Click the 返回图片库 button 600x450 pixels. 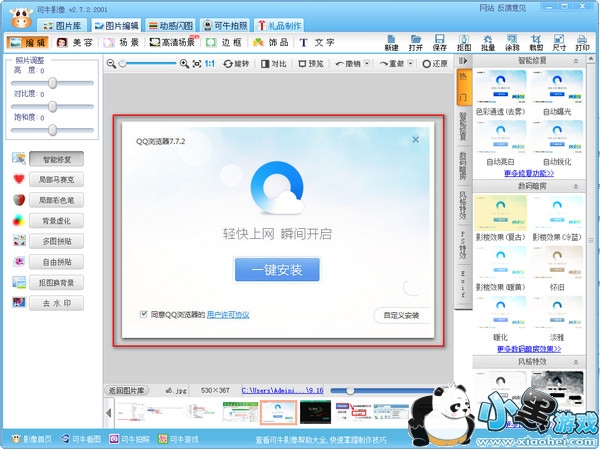click(127, 391)
